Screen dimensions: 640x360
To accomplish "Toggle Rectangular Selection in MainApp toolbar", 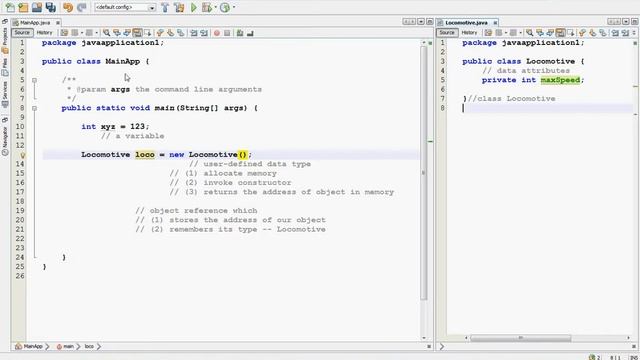I will (x=148, y=33).
